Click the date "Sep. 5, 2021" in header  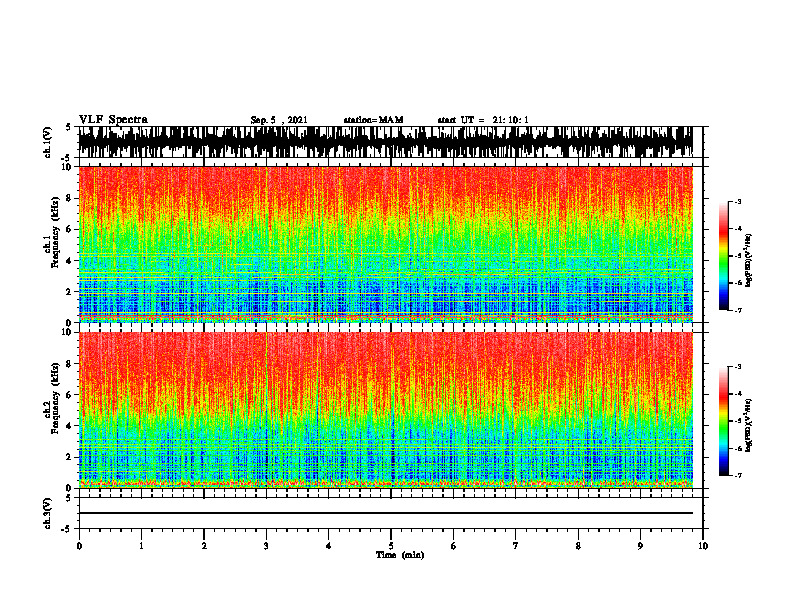pyautogui.click(x=279, y=120)
